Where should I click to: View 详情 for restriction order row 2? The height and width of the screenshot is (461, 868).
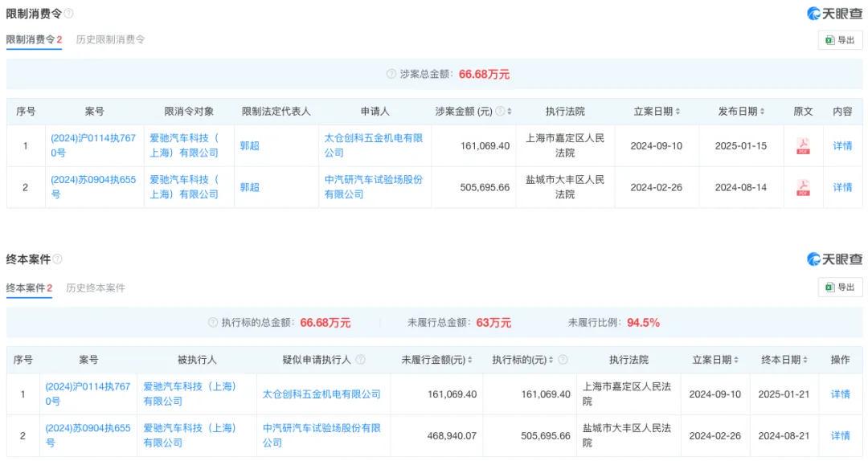pyautogui.click(x=842, y=188)
